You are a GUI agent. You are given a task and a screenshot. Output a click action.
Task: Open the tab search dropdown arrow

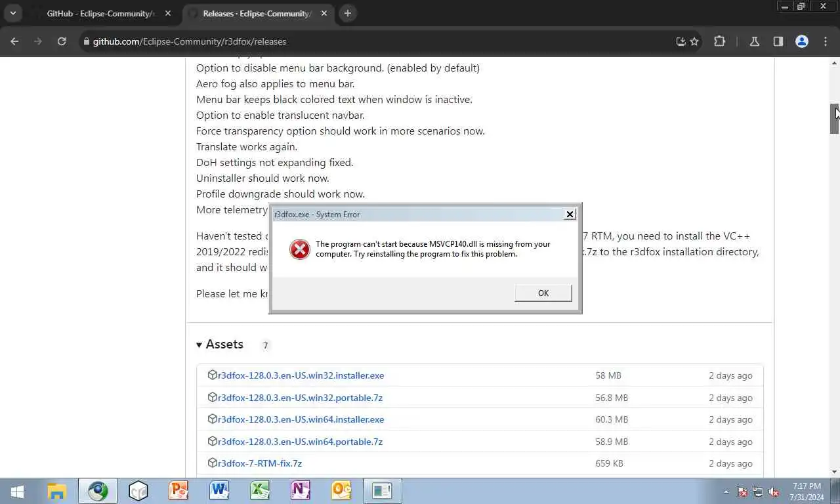coord(12,13)
